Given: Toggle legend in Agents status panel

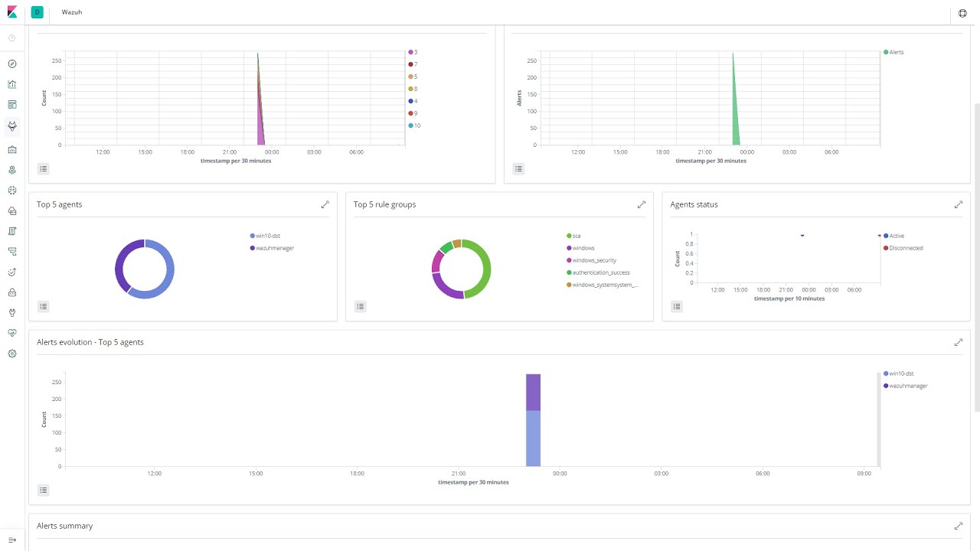Looking at the screenshot, I should pos(677,307).
